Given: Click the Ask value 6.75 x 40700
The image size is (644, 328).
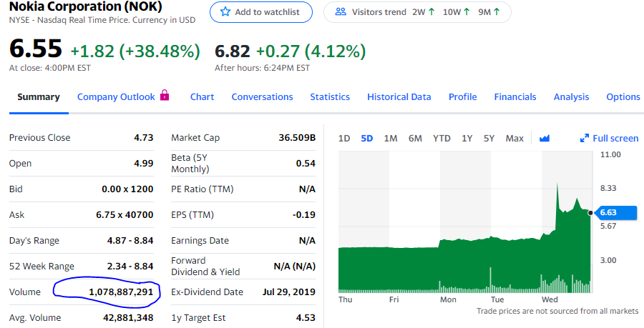Looking at the screenshot, I should pos(125,215).
